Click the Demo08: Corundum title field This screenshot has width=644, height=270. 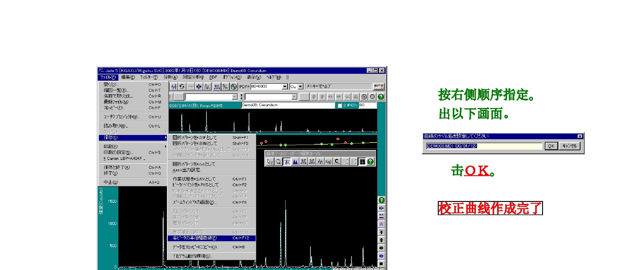[x=288, y=105]
